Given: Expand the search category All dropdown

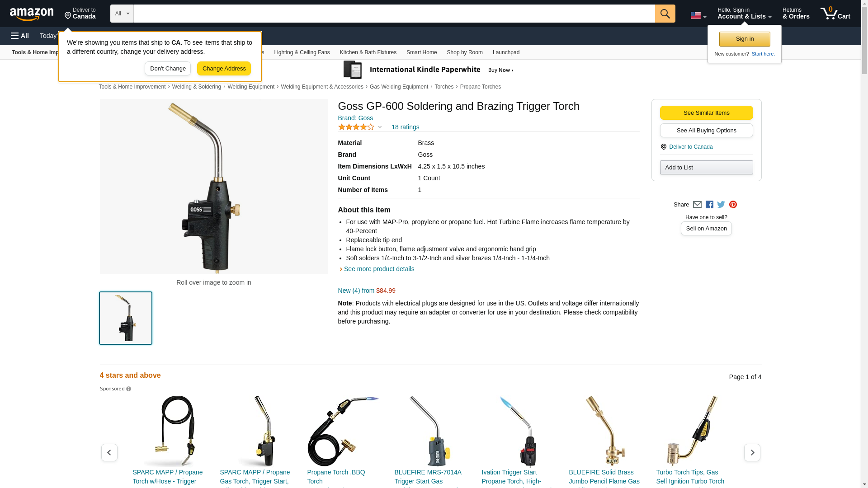Looking at the screenshot, I should (x=122, y=14).
